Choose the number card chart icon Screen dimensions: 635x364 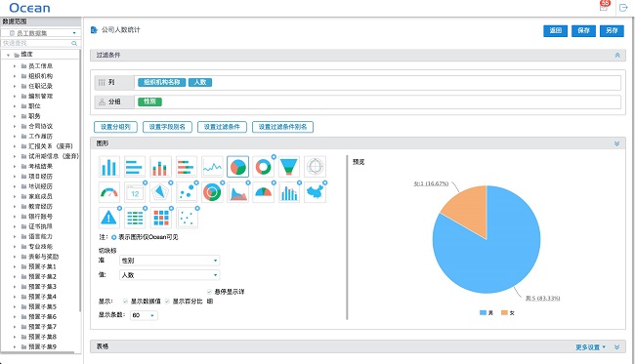pos(135,192)
